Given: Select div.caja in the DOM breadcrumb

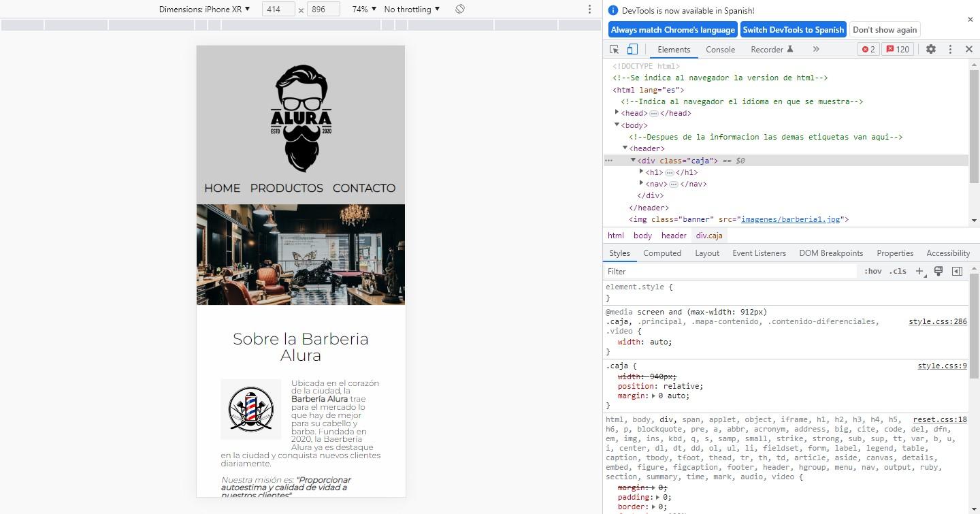Looking at the screenshot, I should click(x=709, y=236).
